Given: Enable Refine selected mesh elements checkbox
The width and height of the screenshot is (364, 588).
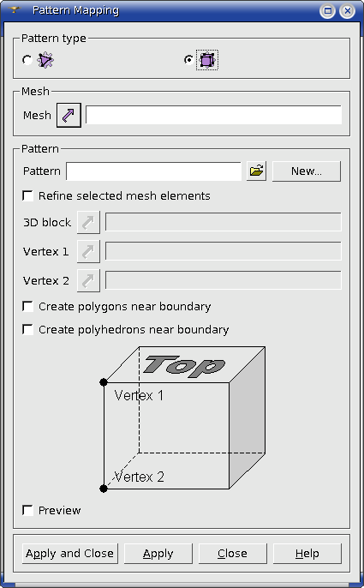Looking at the screenshot, I should pyautogui.click(x=27, y=195).
